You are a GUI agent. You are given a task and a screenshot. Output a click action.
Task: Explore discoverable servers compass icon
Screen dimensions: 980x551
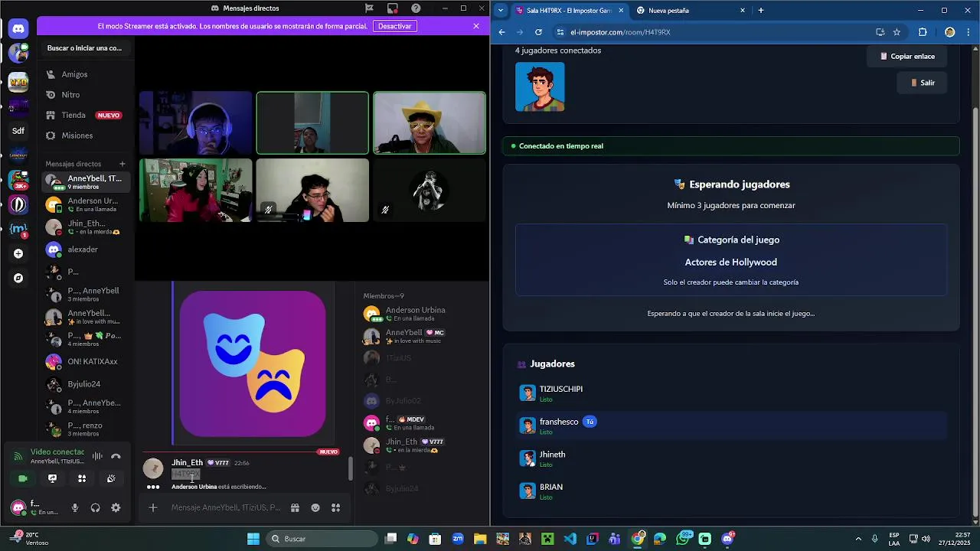[18, 278]
